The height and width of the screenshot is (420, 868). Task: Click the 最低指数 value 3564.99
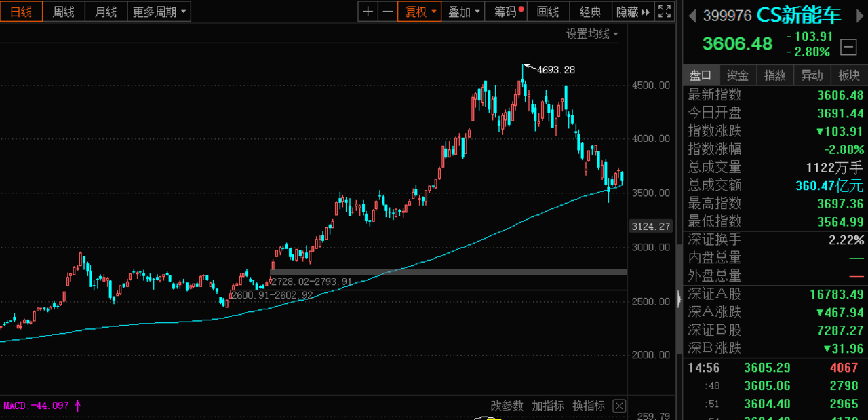(840, 222)
